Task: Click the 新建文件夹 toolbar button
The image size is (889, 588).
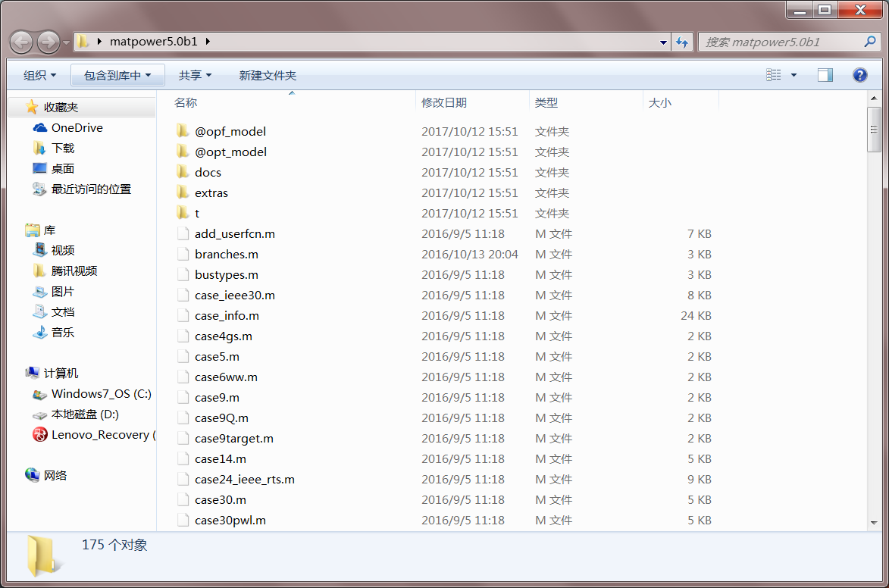Action: 267,75
